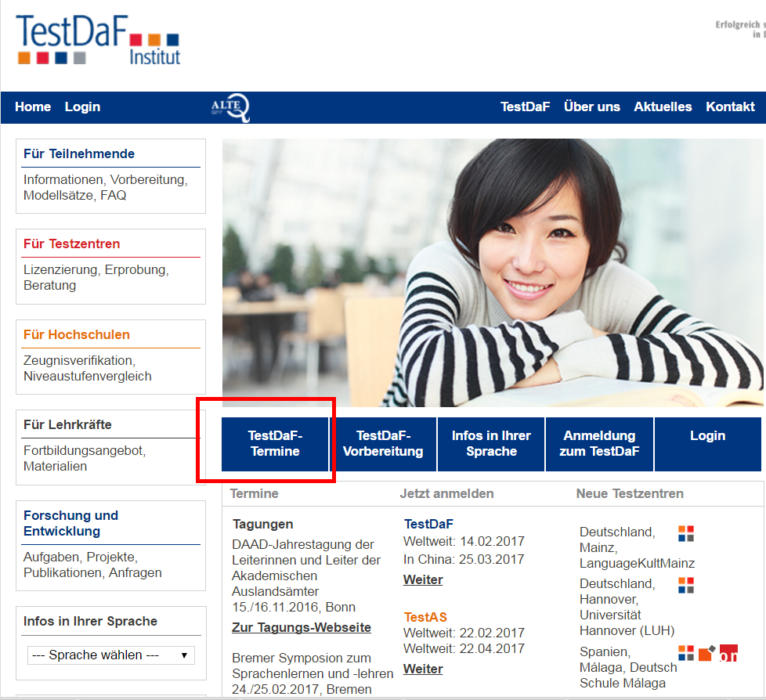Click the blue 'TestDaF-Termine' button

pos(275,444)
